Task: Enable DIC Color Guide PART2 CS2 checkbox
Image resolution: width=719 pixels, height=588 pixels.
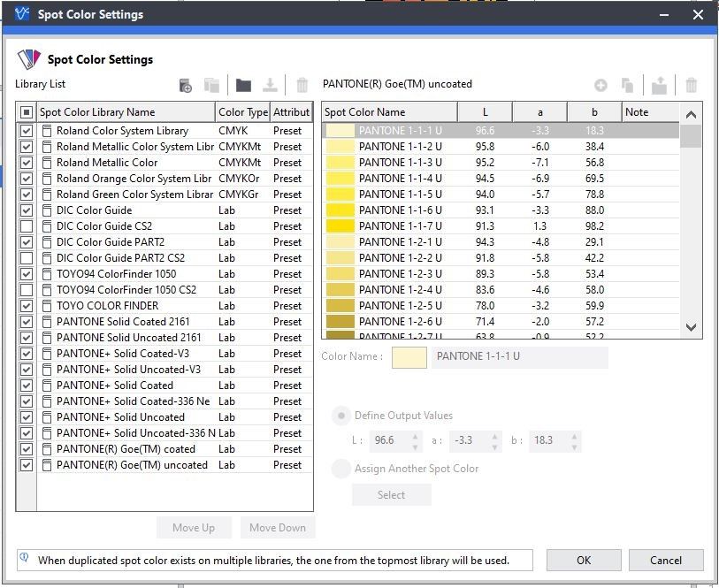Action: coord(27,258)
